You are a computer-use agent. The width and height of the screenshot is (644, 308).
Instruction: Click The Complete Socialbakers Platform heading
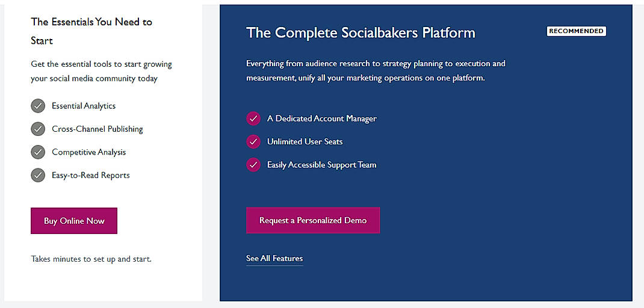point(361,33)
